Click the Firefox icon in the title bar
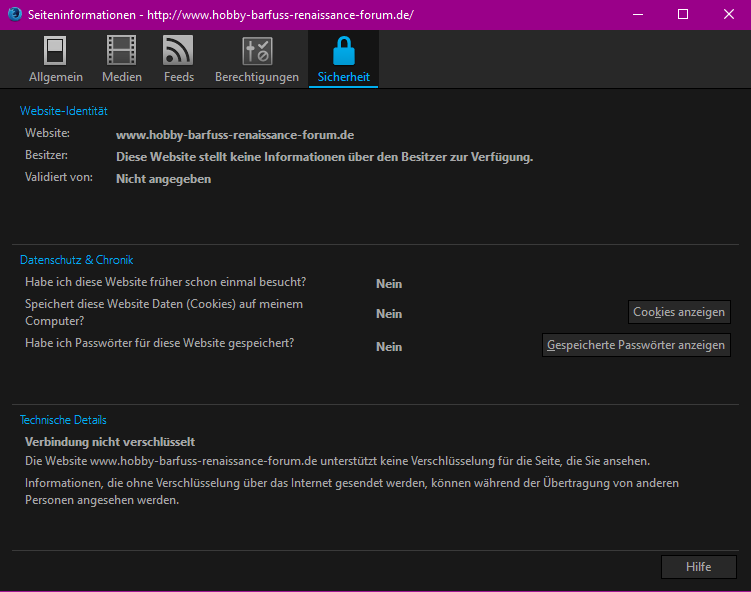The image size is (751, 592). point(14,14)
